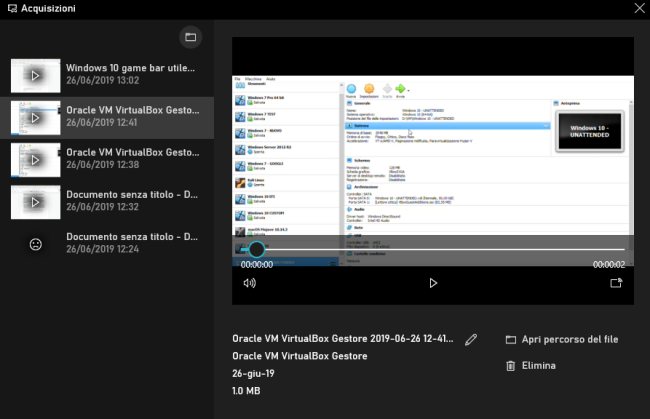This screenshot has width=650, height=419.
Task: Open the 'Apri percorso del file' link
Action: pyautogui.click(x=570, y=340)
